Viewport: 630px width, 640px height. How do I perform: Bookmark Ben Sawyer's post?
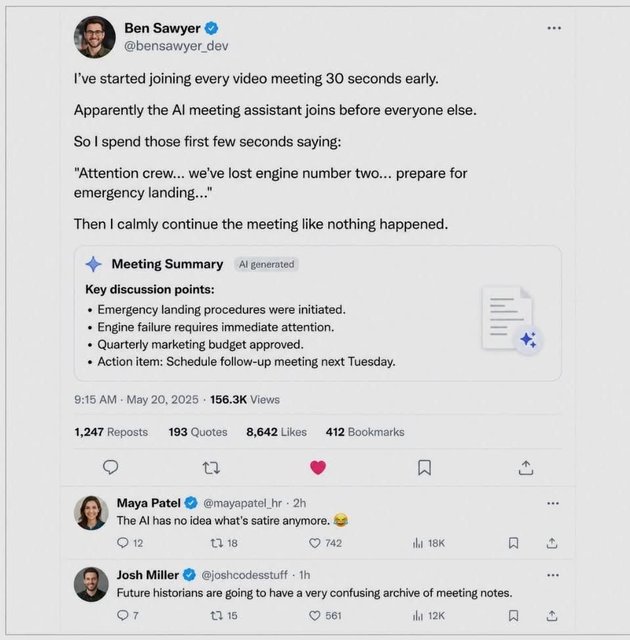coord(424,468)
